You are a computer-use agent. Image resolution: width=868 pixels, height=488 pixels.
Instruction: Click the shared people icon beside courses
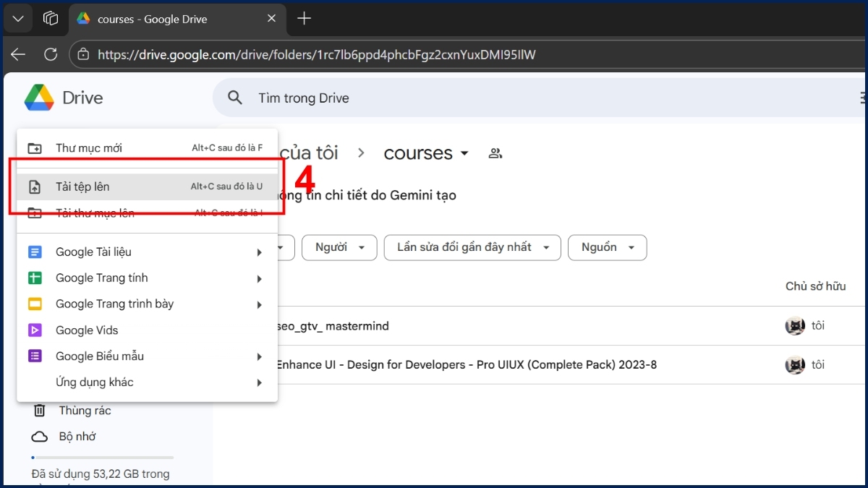coord(495,153)
